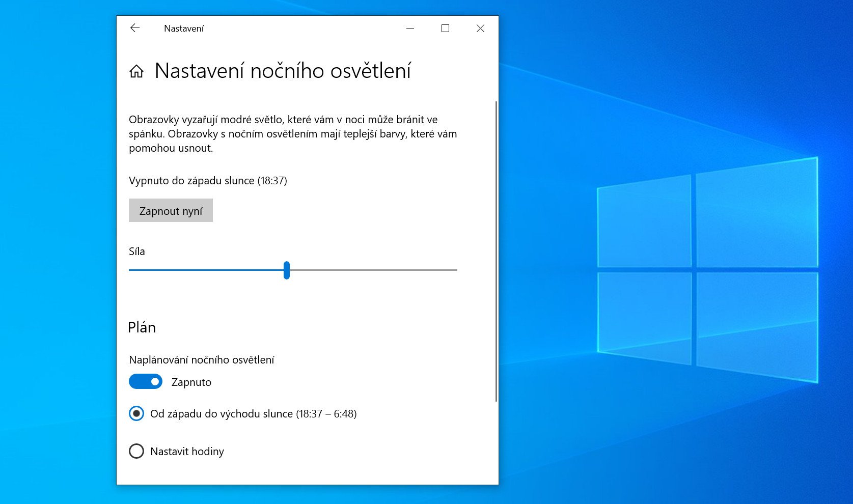Go back using the back arrow
The width and height of the screenshot is (853, 504).
click(x=135, y=28)
